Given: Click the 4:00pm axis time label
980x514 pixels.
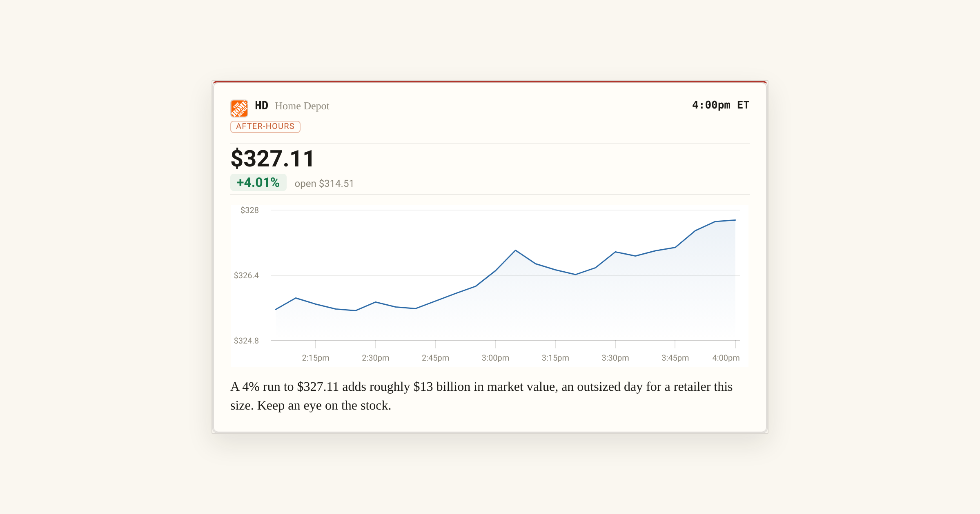Looking at the screenshot, I should (x=726, y=358).
